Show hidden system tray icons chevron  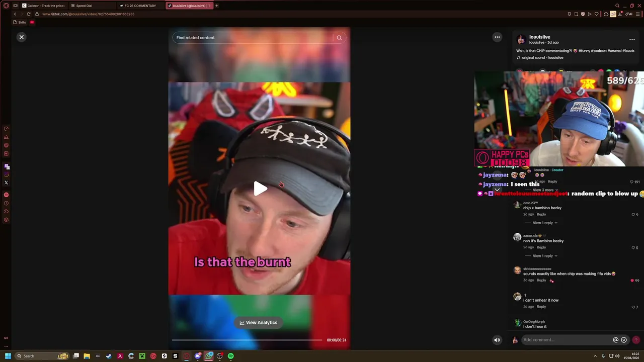click(x=595, y=356)
